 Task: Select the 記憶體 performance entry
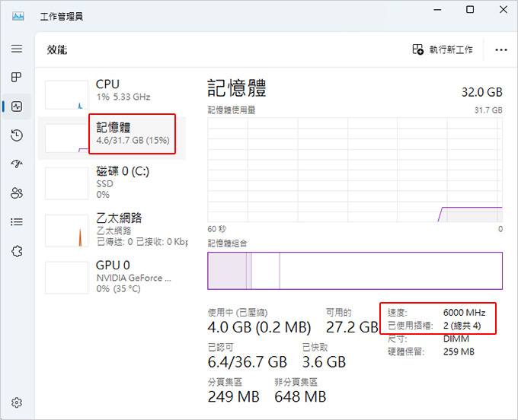112,138
